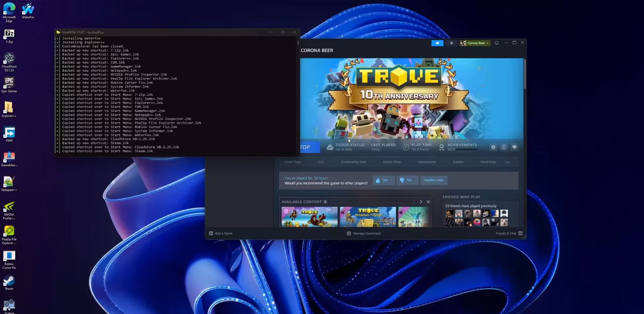The height and width of the screenshot is (314, 644).
Task: Click the Steam announcements megaphone icon
Action: click(x=437, y=43)
